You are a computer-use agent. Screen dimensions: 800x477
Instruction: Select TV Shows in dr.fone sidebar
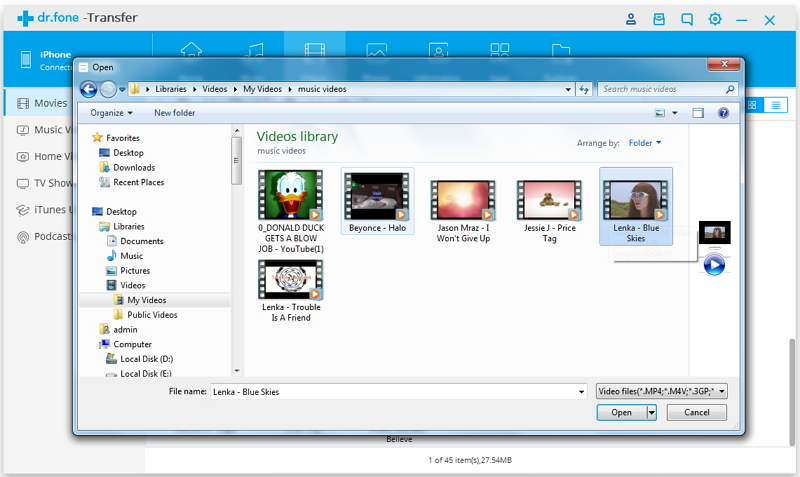(43, 183)
